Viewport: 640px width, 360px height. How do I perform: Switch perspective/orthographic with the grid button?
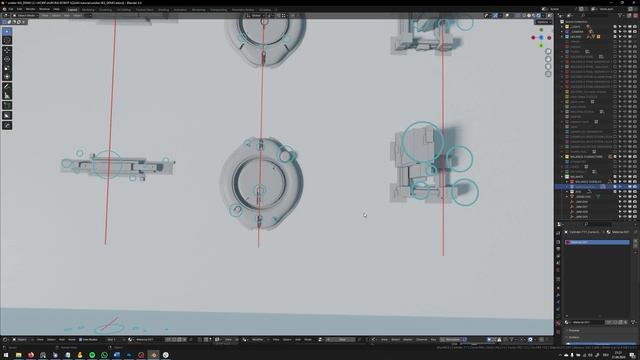pyautogui.click(x=548, y=74)
